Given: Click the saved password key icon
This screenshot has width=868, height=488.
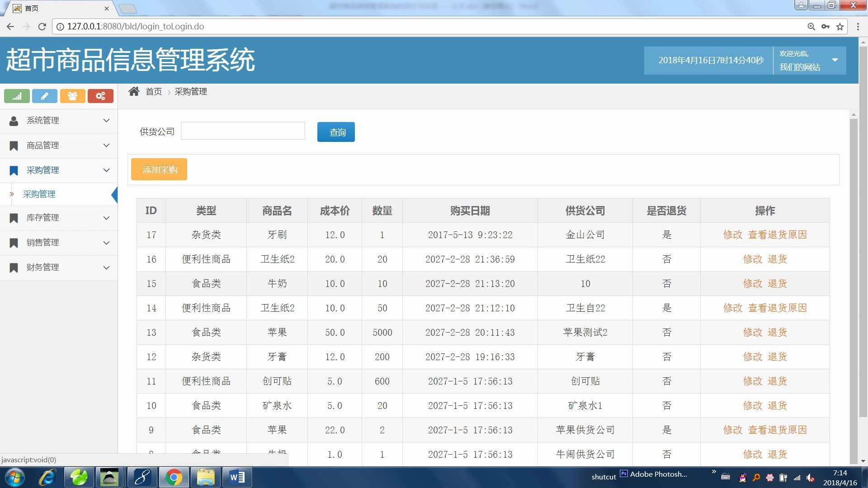Looking at the screenshot, I should point(826,27).
